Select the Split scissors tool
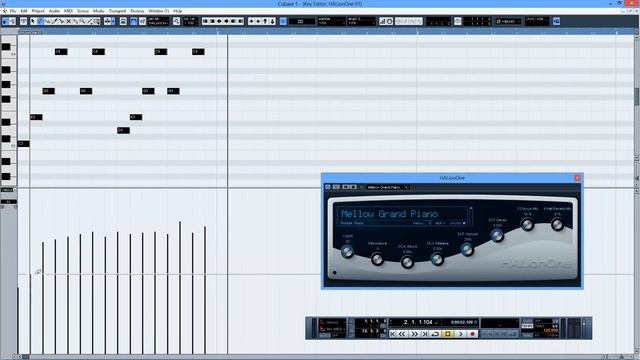Image resolution: width=640 pixels, height=360 pixels. (61, 21)
